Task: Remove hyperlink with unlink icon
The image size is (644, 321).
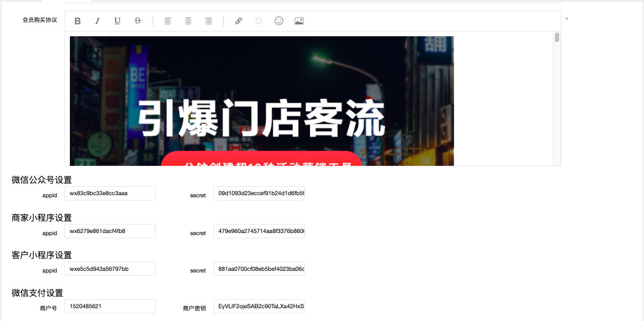Action: coord(259,21)
